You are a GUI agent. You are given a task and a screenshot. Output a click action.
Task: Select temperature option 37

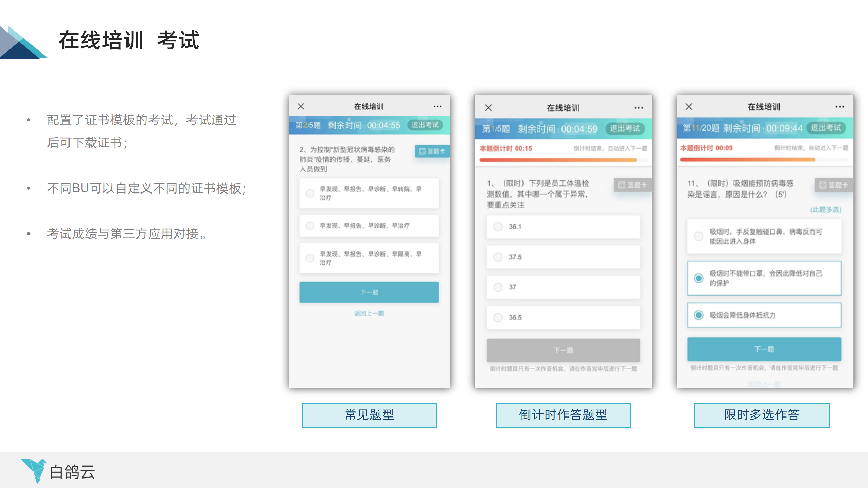563,287
